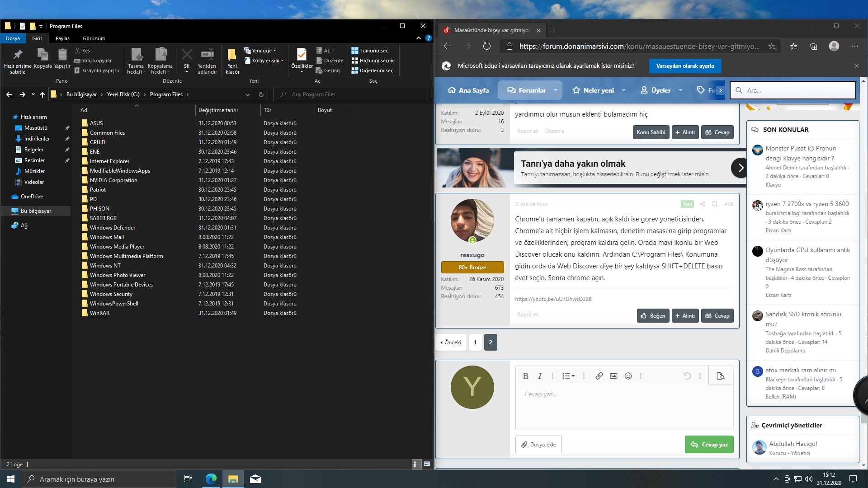This screenshot has width=868, height=488.
Task: Refresh the Edge browser page
Action: point(487,46)
